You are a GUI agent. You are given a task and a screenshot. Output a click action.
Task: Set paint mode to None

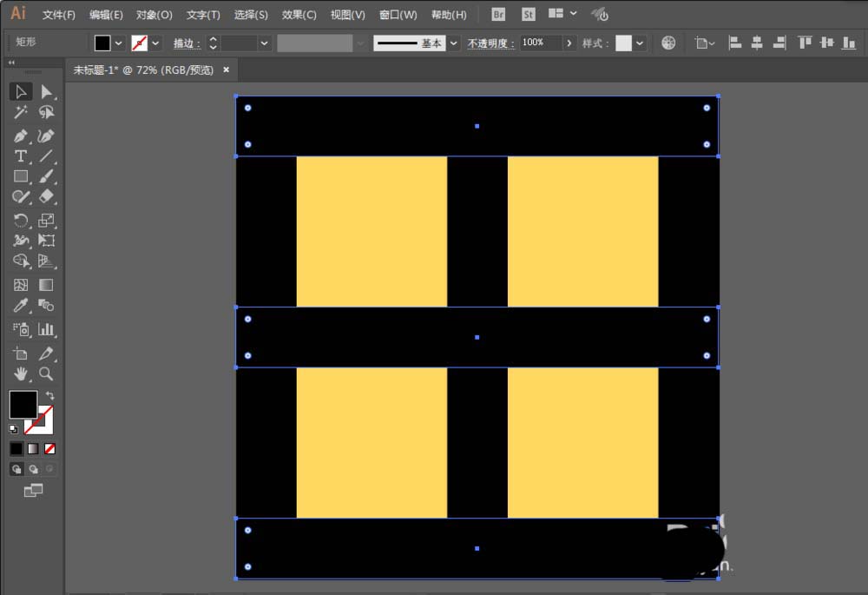tap(49, 449)
